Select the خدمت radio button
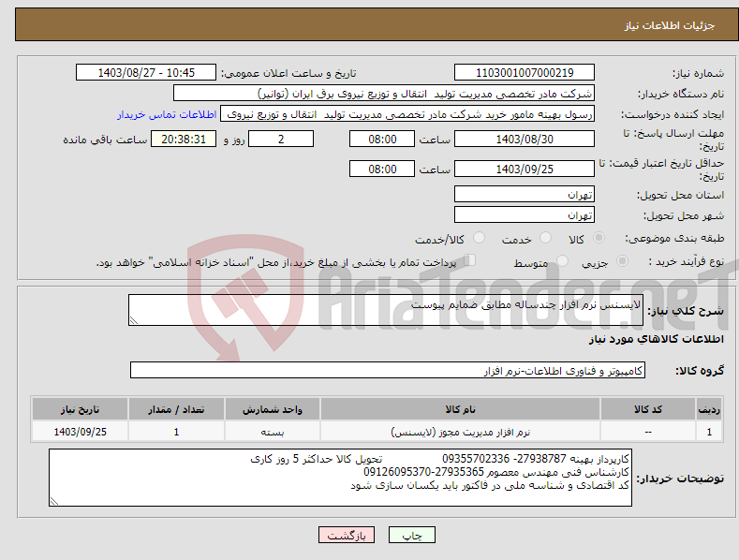This screenshot has height=560, width=739. [545, 238]
